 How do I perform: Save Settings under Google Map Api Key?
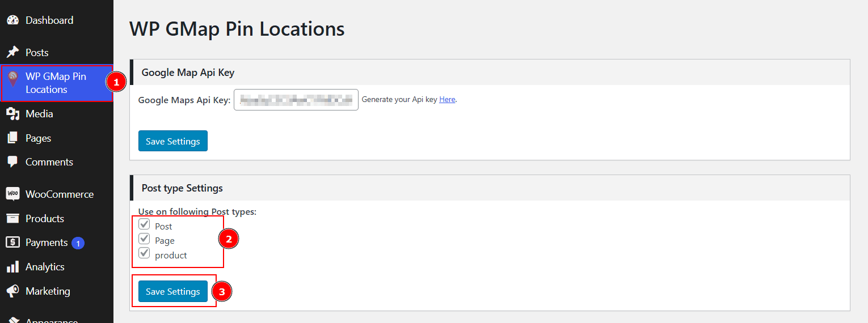point(173,141)
